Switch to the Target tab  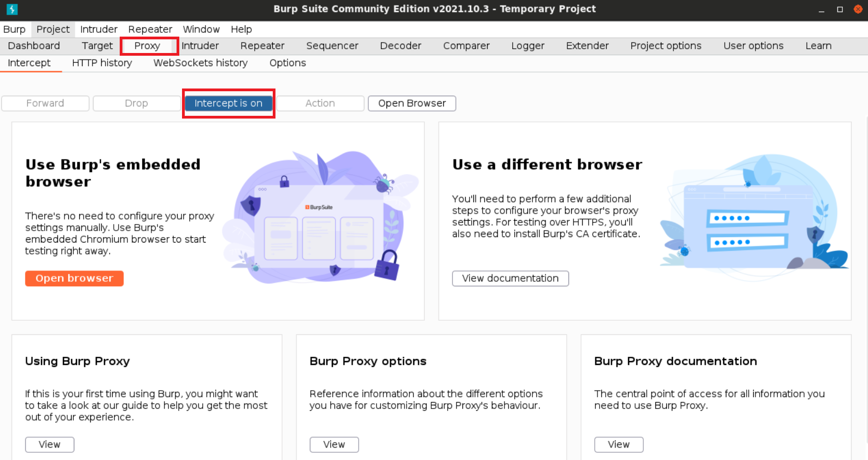click(x=97, y=46)
